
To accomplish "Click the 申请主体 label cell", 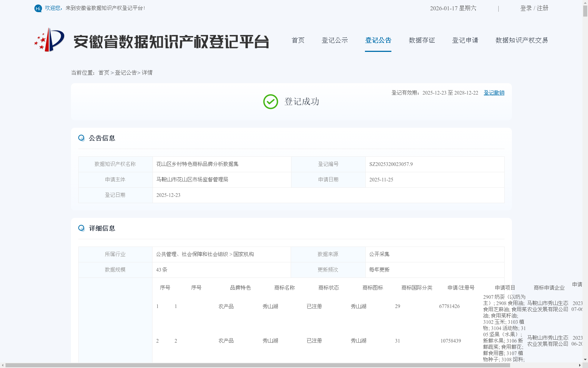I will pyautogui.click(x=115, y=180).
